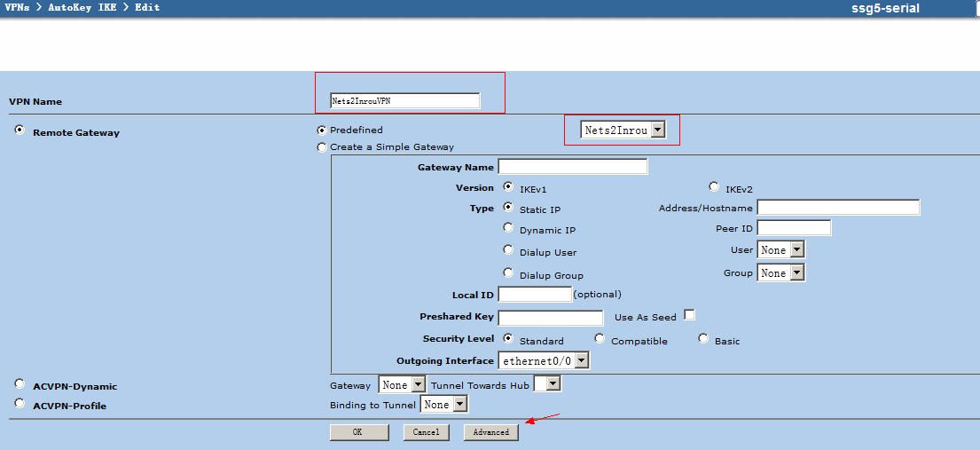The image size is (980, 450).
Task: Click the Address/Hostname text field
Action: [837, 208]
